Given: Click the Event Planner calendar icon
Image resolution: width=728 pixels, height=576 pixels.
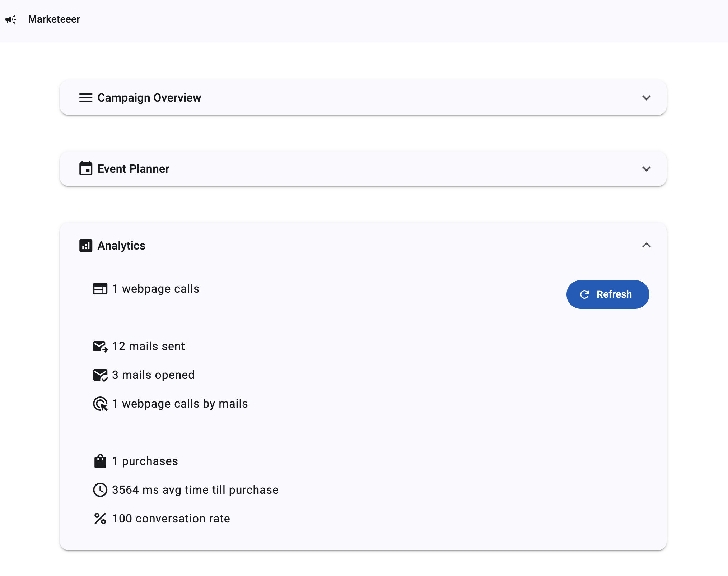Looking at the screenshot, I should pyautogui.click(x=85, y=168).
